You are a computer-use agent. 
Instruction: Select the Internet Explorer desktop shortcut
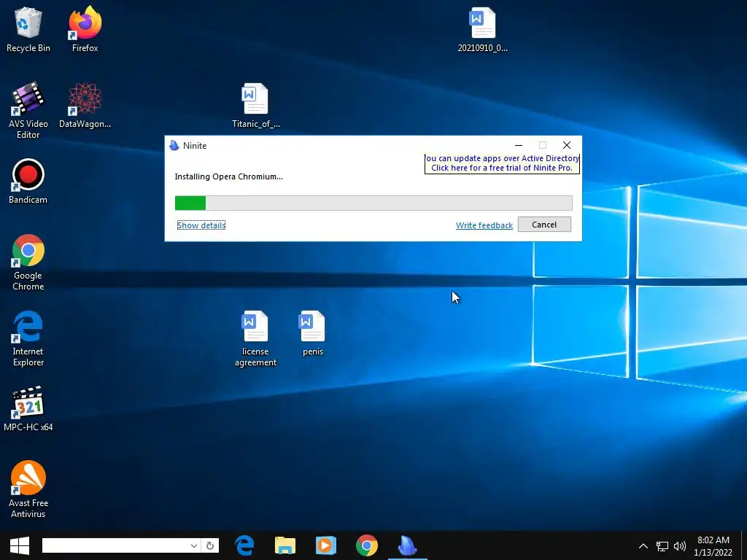click(28, 338)
